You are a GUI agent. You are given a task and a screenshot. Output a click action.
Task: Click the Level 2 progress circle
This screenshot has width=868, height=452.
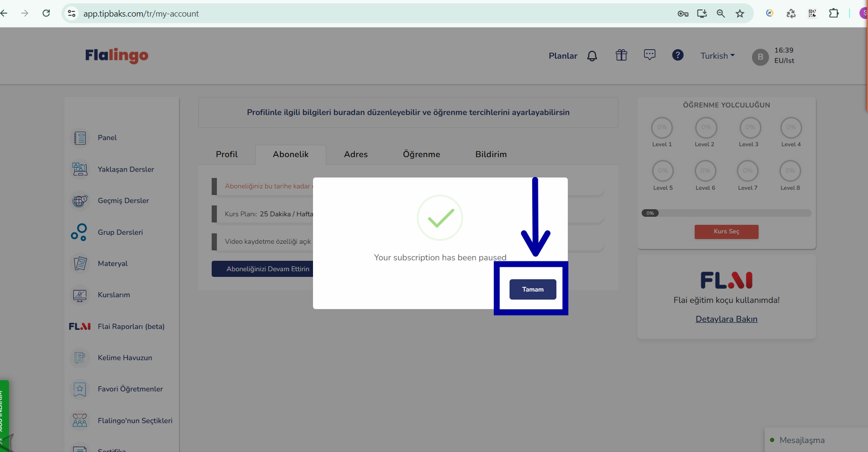click(x=706, y=127)
